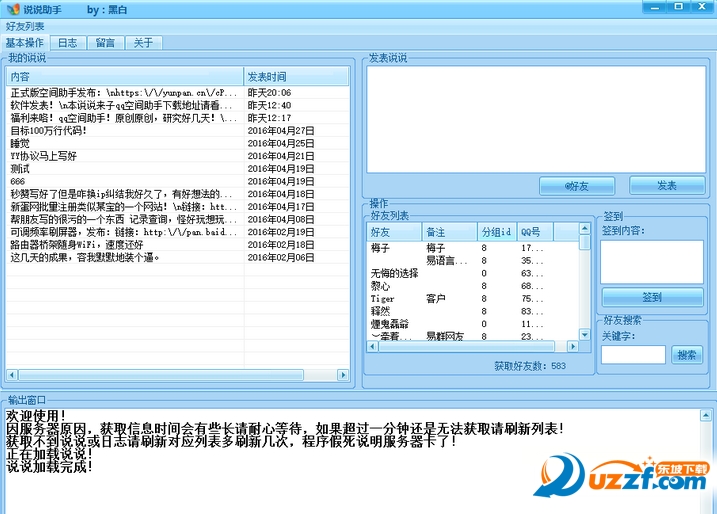
Task: Click up arrow of friend list scrollbar
Action: coord(585,228)
